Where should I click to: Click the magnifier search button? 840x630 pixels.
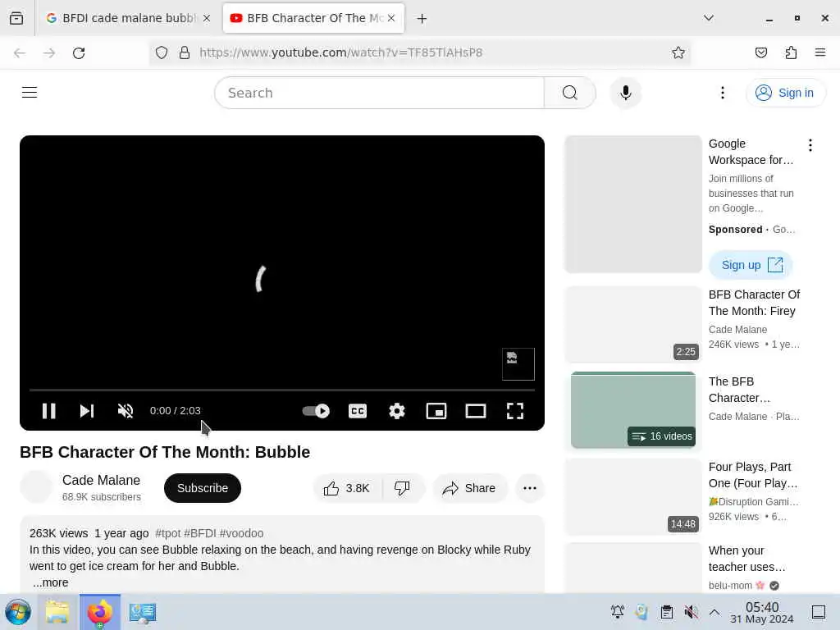tap(570, 93)
